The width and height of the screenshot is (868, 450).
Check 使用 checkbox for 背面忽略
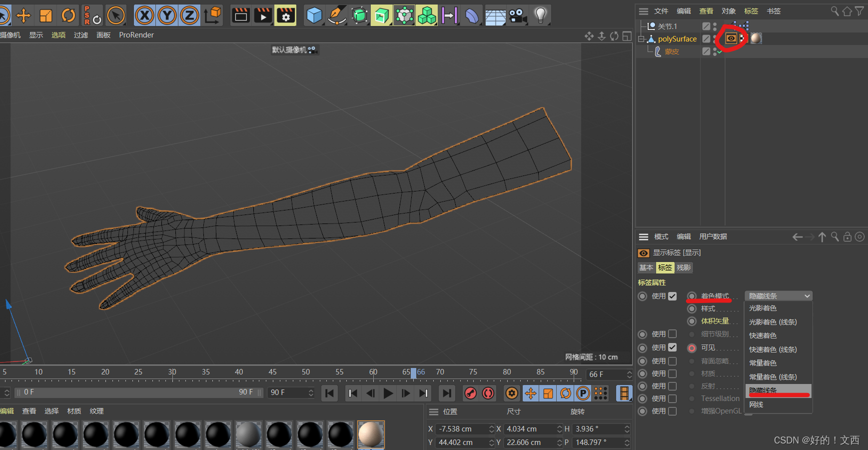[673, 361]
